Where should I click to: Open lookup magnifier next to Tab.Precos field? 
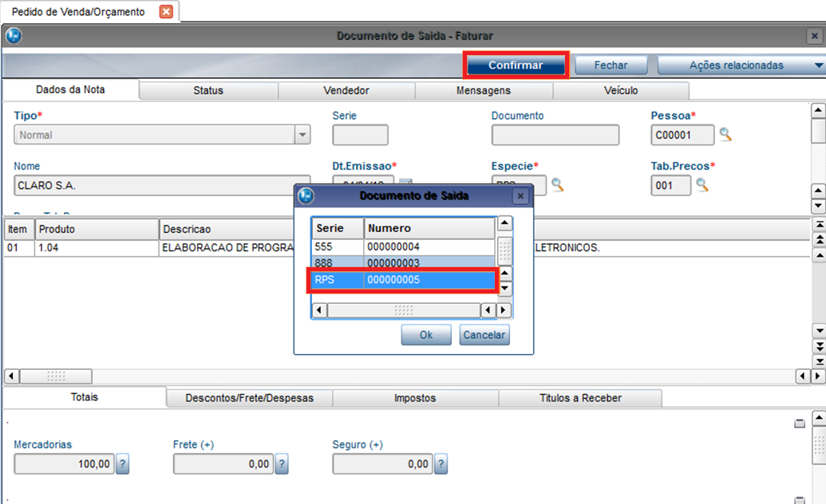[702, 184]
